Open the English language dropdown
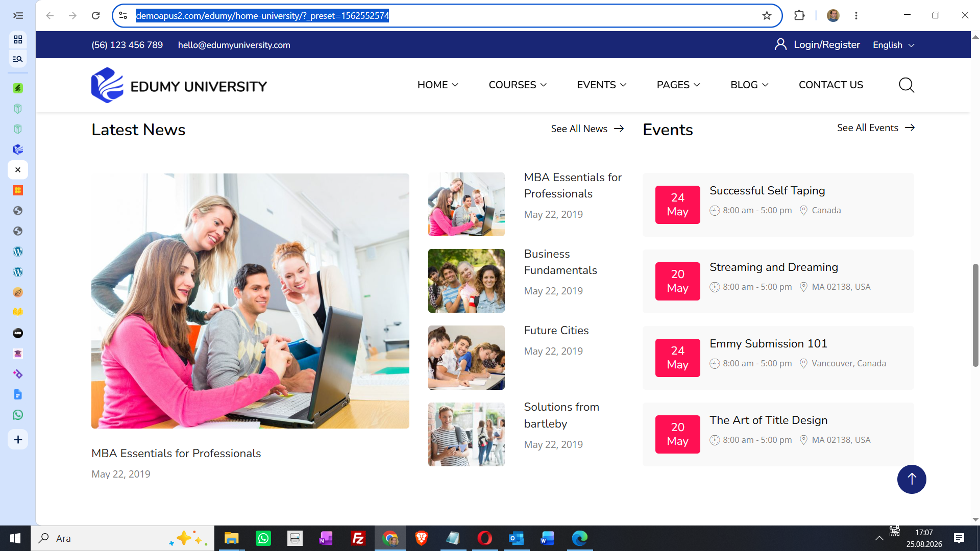The width and height of the screenshot is (980, 551). click(893, 45)
